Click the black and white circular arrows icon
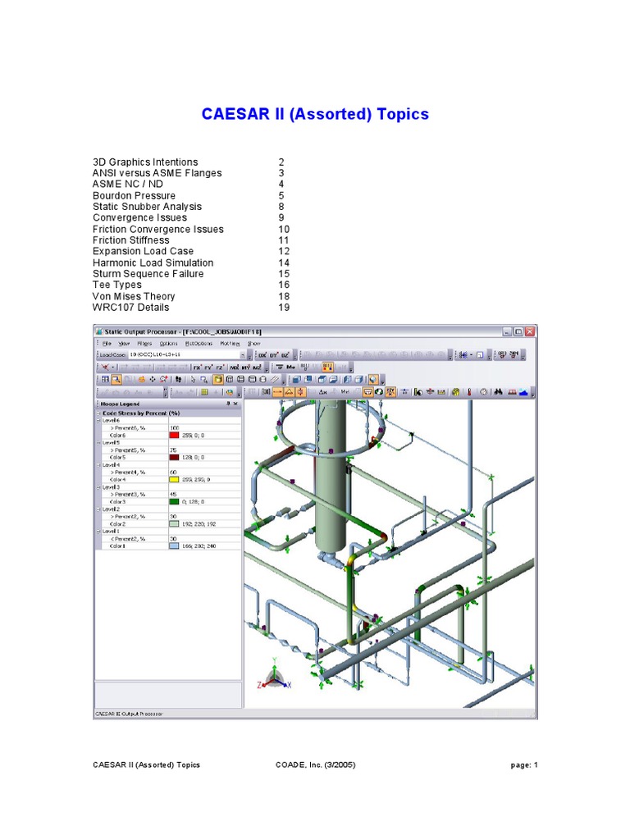Viewport: 630px width, 840px height. [379, 392]
